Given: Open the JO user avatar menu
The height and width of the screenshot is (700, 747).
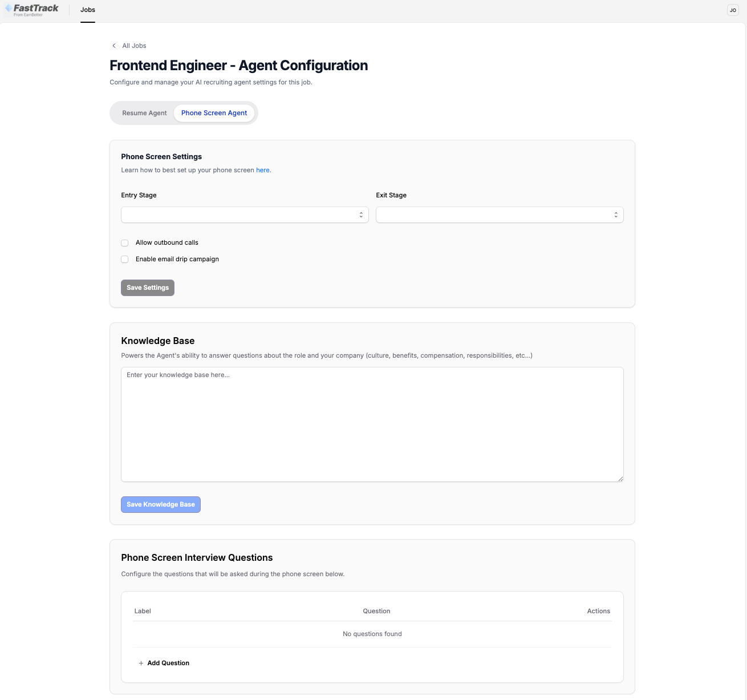Looking at the screenshot, I should point(733,10).
